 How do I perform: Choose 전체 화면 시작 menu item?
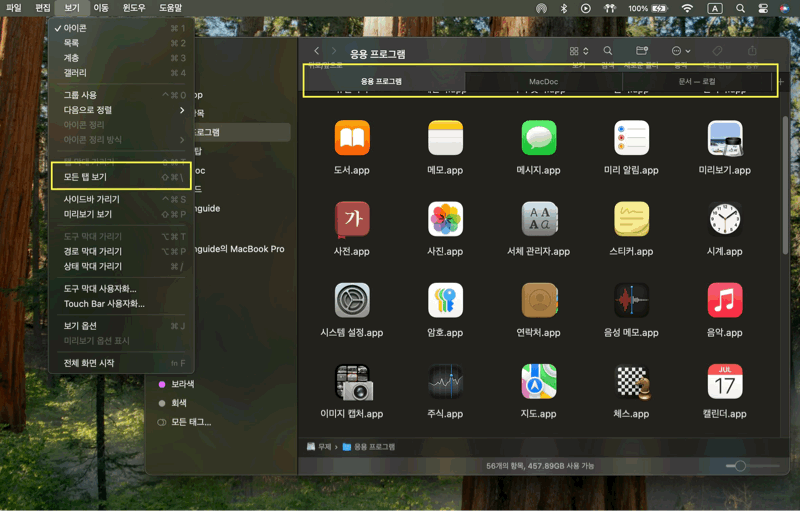click(x=121, y=363)
